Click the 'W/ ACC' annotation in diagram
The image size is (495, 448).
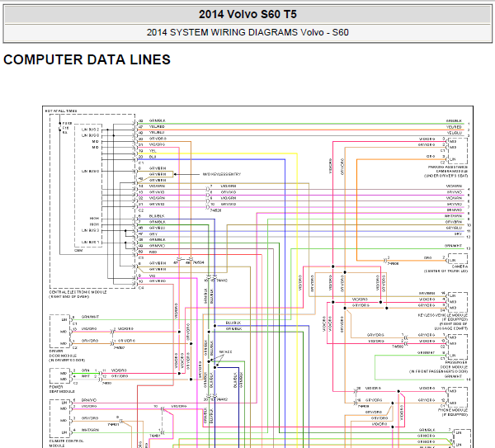(x=225, y=351)
